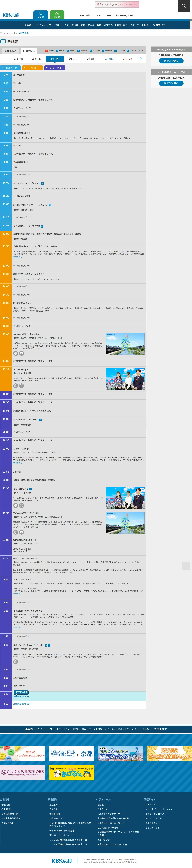Image resolution: width=192 pixels, height=868 pixels.
Task: Open website globe icon for 17:00 program
Action: point(16,354)
